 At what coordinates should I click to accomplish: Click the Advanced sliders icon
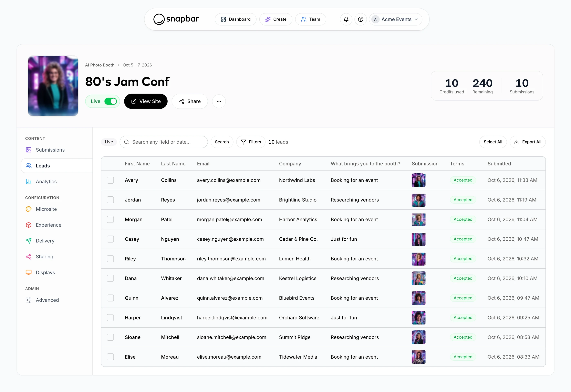point(29,300)
